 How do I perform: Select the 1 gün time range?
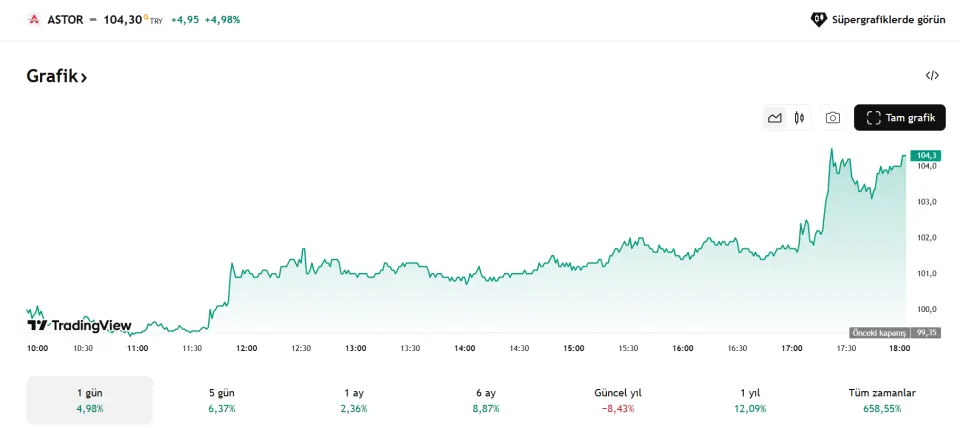(x=90, y=400)
